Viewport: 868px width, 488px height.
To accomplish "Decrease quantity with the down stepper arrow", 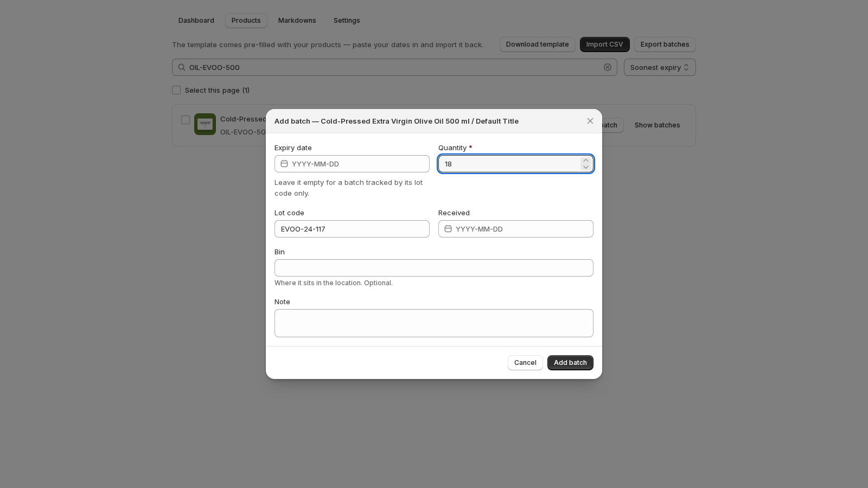I will pos(585,167).
